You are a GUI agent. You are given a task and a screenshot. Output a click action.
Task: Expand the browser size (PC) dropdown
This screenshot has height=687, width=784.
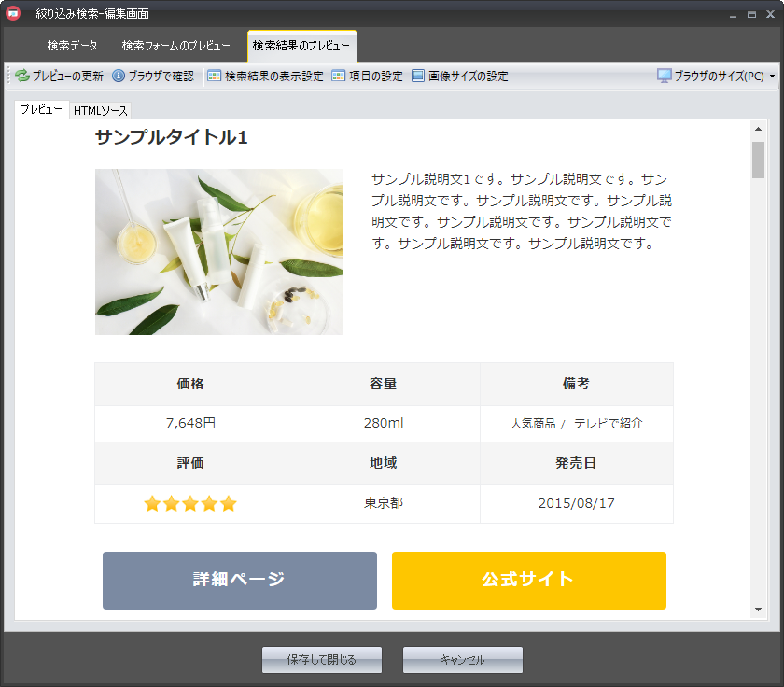tap(772, 77)
